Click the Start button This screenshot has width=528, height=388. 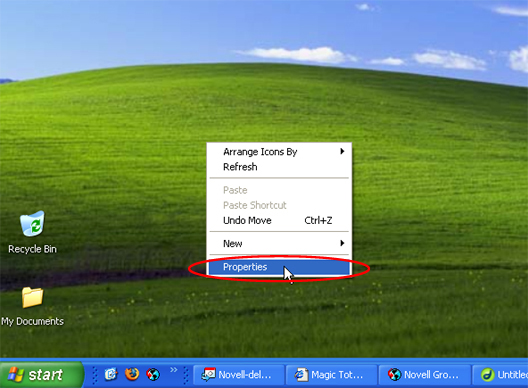41,375
